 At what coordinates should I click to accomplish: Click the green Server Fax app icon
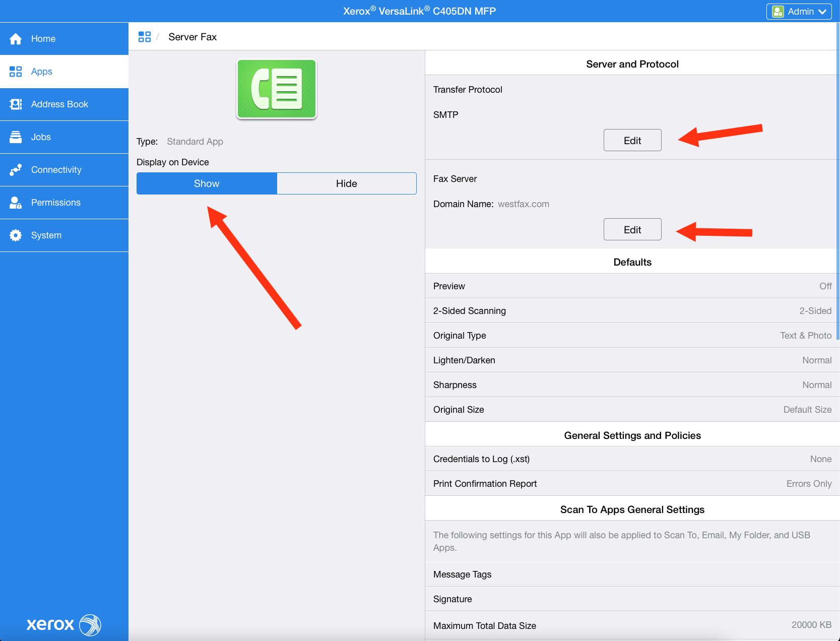pos(276,89)
